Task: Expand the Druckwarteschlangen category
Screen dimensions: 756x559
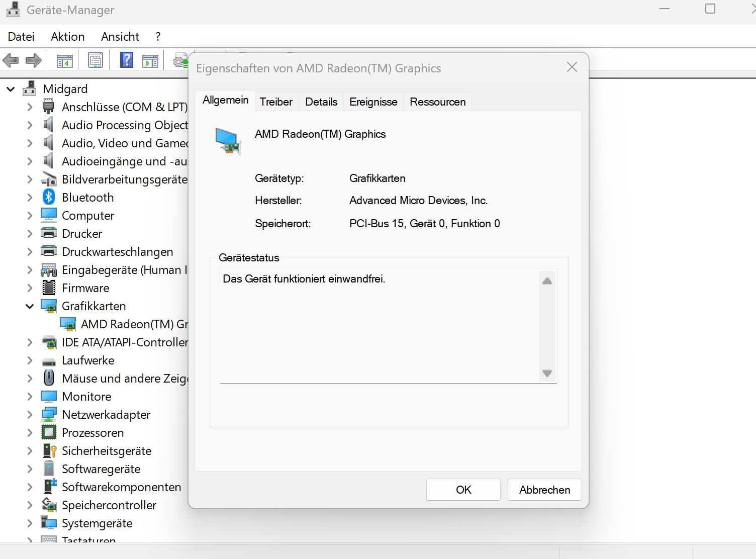Action: (30, 252)
